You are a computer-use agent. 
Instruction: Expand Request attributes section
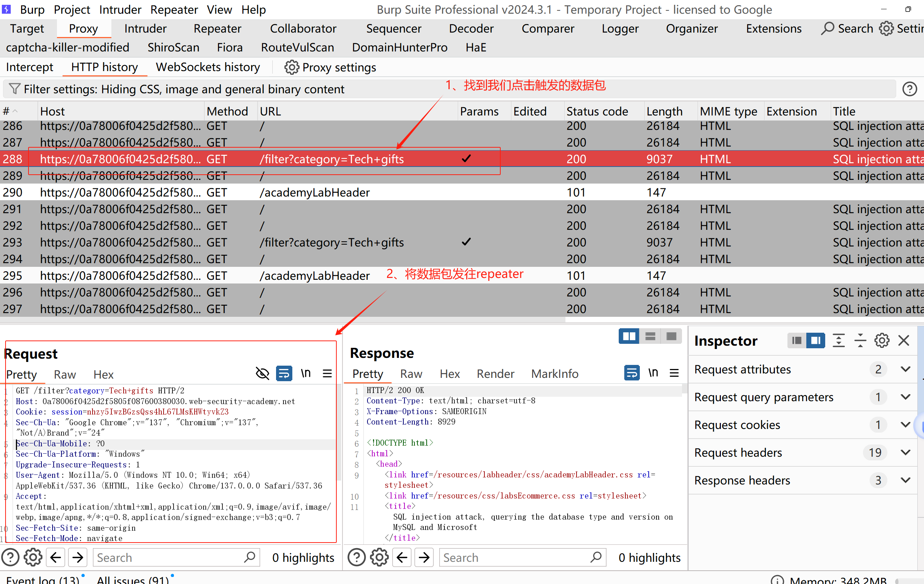tap(905, 369)
